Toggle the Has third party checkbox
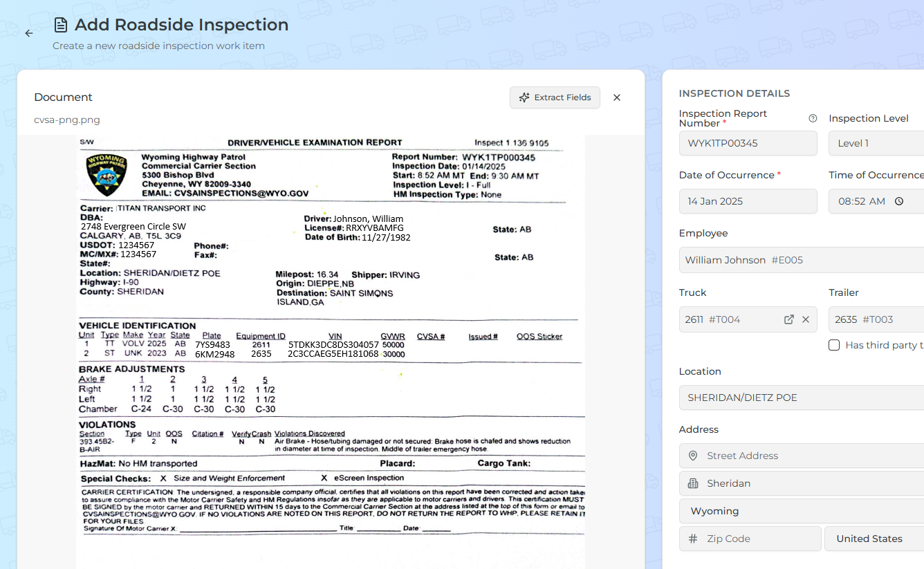 tap(834, 345)
